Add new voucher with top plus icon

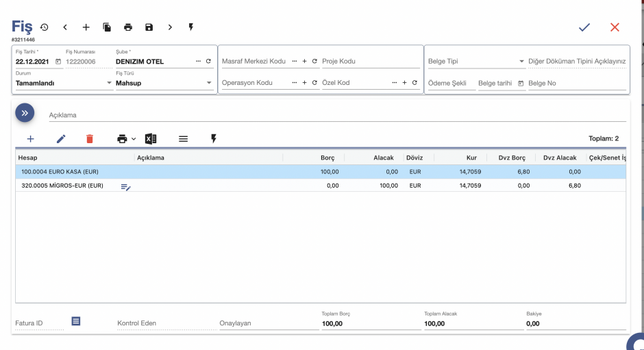tap(86, 27)
